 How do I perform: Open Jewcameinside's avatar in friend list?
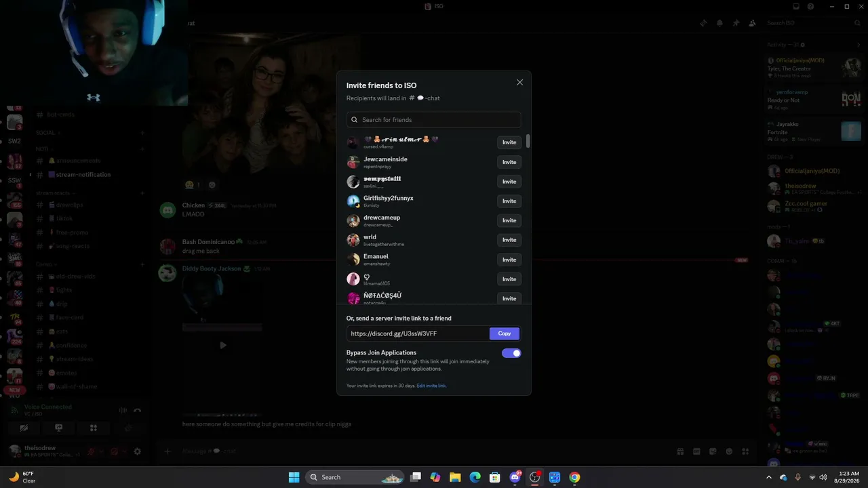tap(353, 162)
